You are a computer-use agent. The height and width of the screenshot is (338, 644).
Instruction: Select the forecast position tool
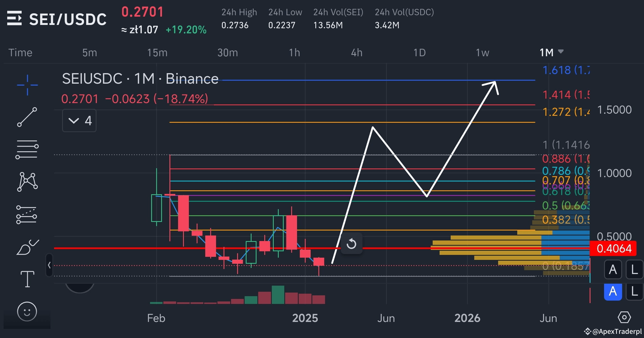[x=27, y=214]
